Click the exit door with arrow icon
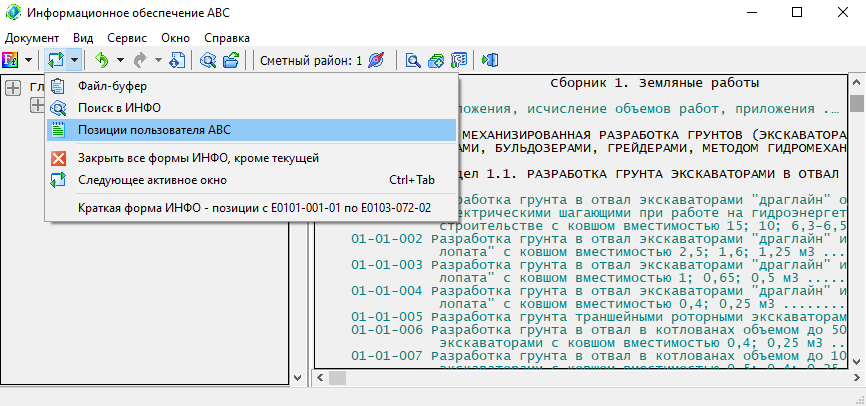Image resolution: width=866 pixels, height=406 pixels. [x=490, y=60]
